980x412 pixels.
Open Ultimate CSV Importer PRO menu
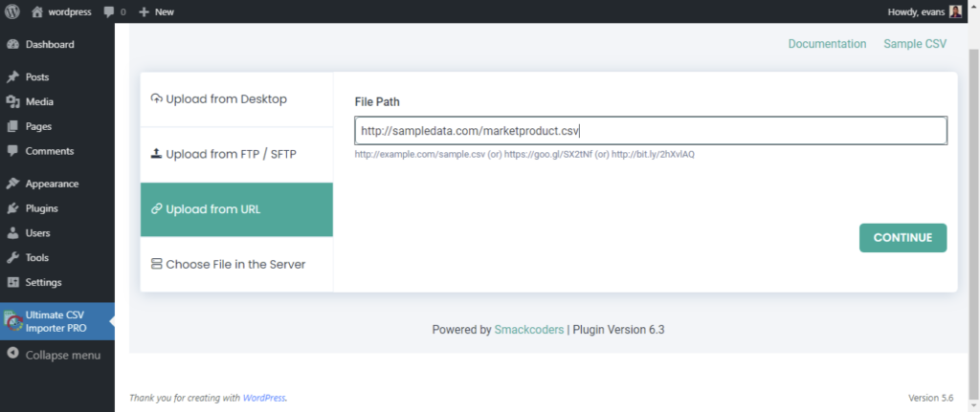click(56, 321)
